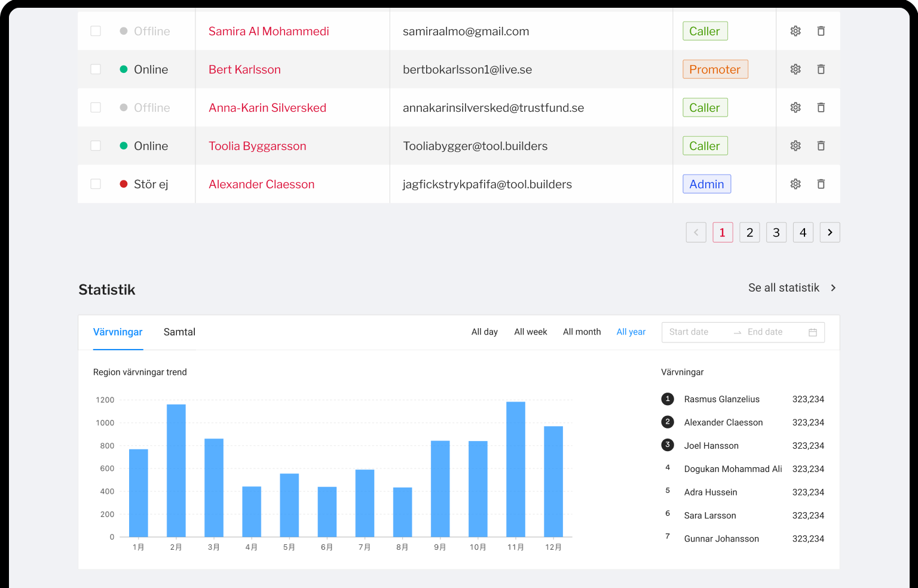Click calendar icon in date range field

pyautogui.click(x=813, y=332)
